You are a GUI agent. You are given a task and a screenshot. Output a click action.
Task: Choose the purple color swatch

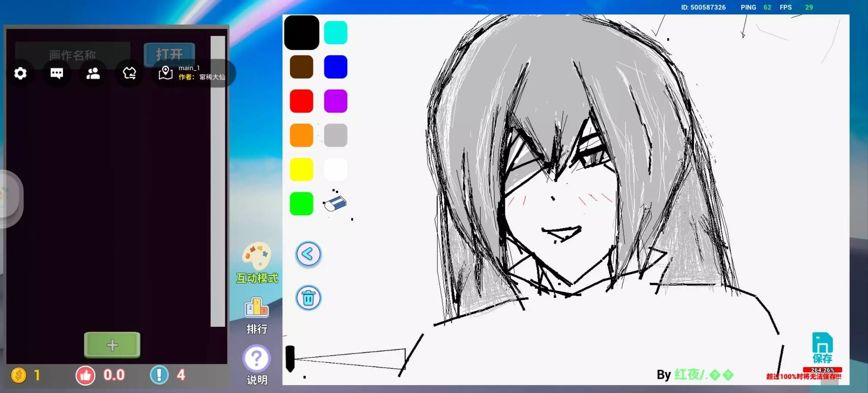pos(335,101)
